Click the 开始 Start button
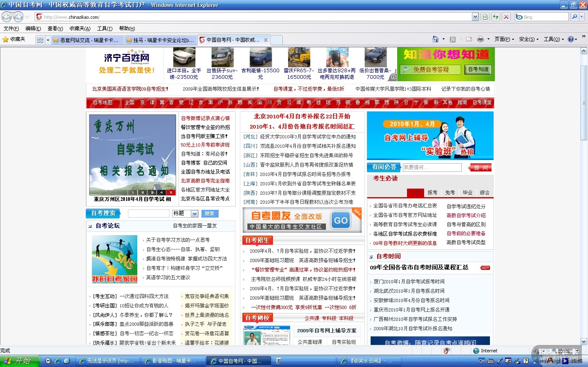 coord(20,361)
